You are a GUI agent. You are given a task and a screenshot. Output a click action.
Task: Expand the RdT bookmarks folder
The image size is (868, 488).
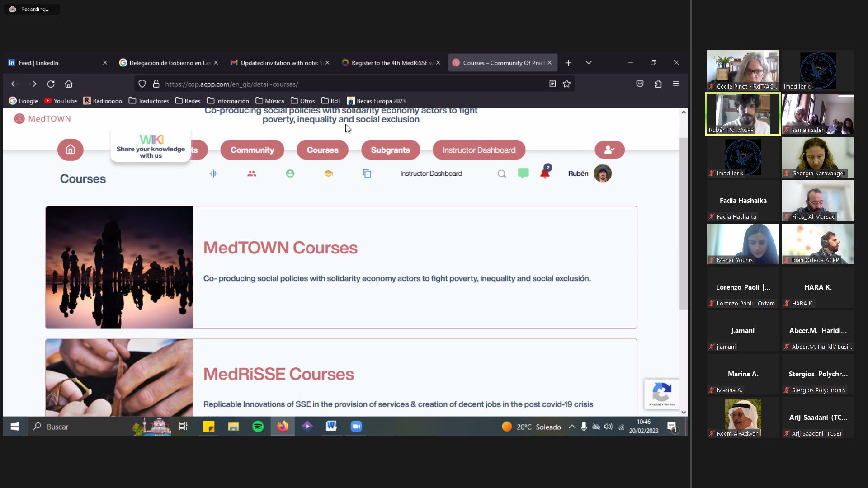coord(331,101)
